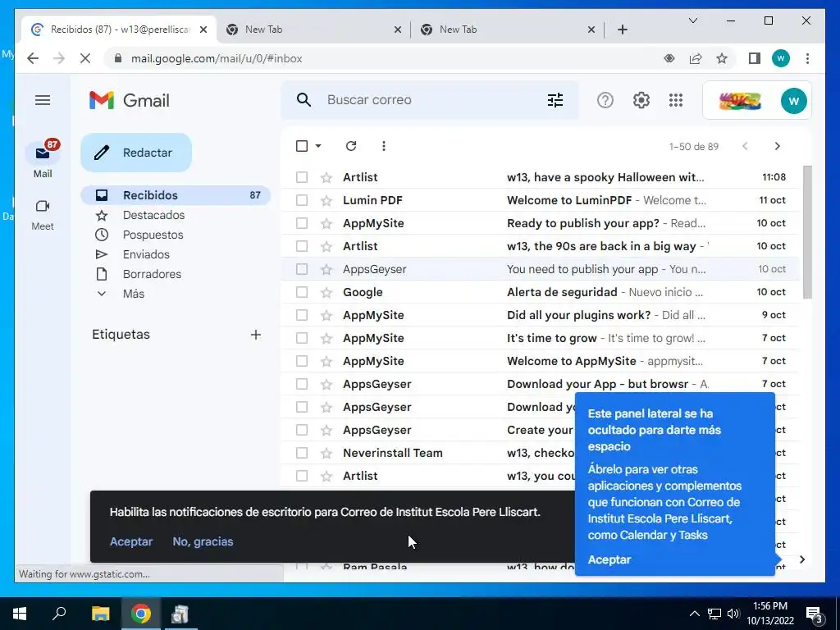840x630 pixels.
Task: Star the Lumin PDF email
Action: [326, 200]
